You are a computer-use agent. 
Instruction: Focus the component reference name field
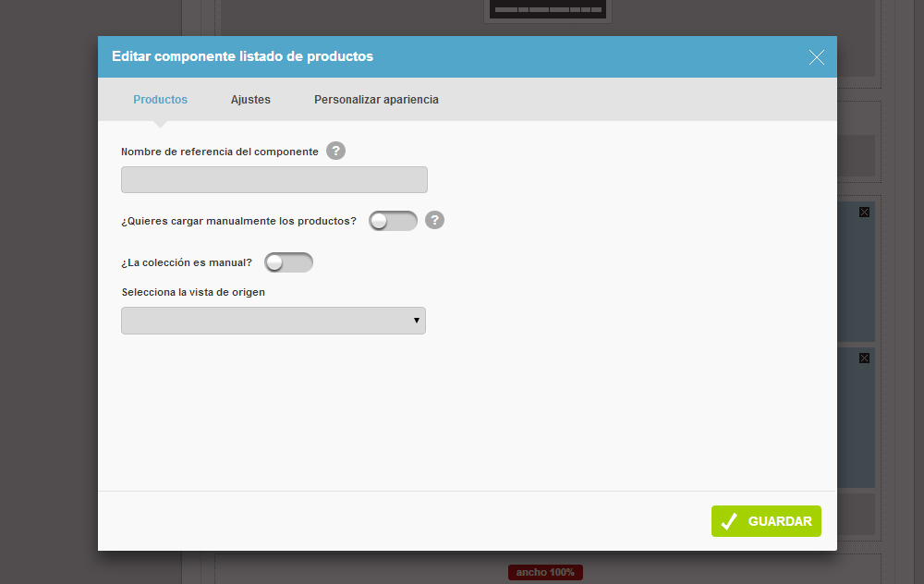tap(274, 180)
